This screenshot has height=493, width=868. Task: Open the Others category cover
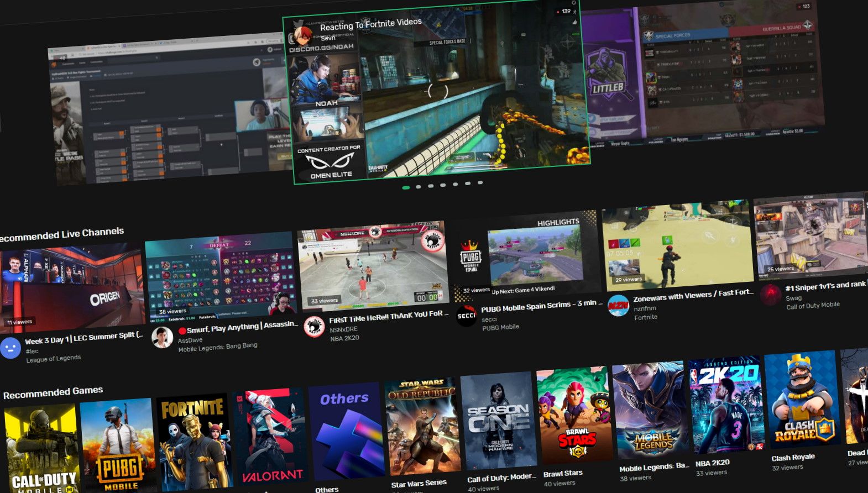(347, 430)
